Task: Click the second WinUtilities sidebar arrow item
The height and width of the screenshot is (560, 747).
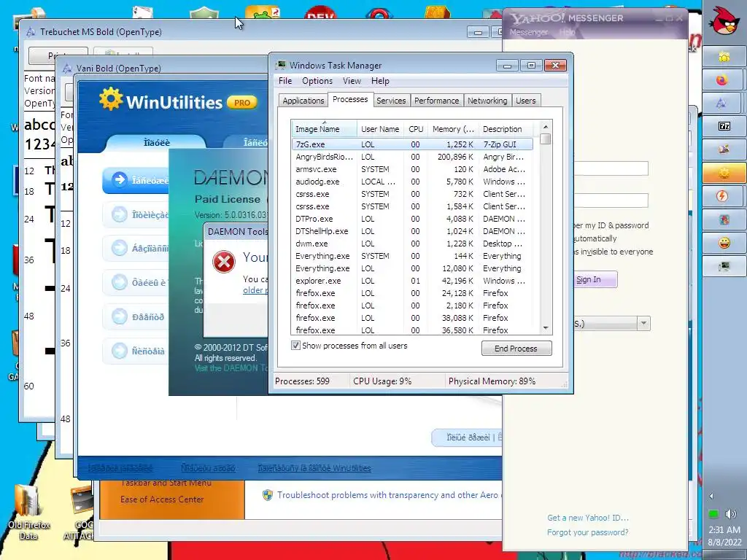Action: [120, 214]
